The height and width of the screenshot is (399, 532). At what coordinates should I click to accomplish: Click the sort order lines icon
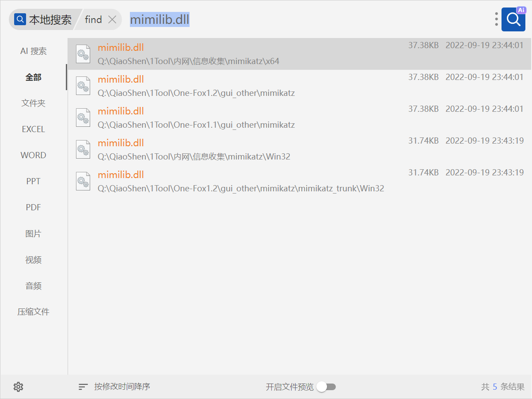coord(83,387)
